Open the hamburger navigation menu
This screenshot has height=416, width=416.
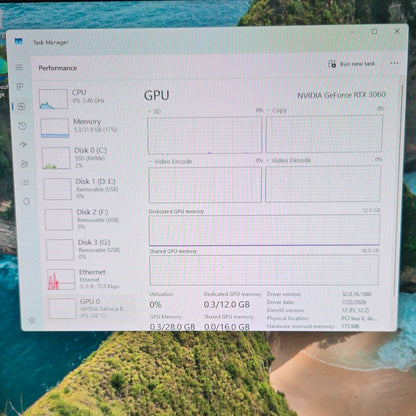[19, 67]
